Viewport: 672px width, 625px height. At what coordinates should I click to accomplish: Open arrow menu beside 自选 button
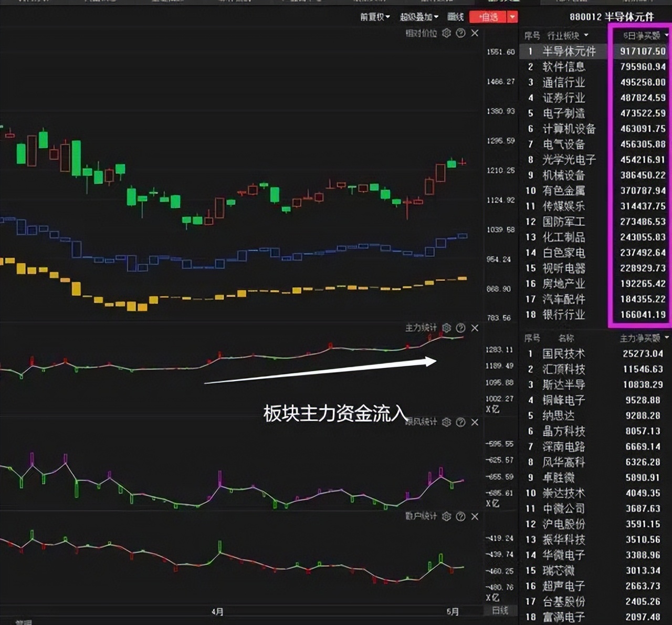(x=512, y=17)
